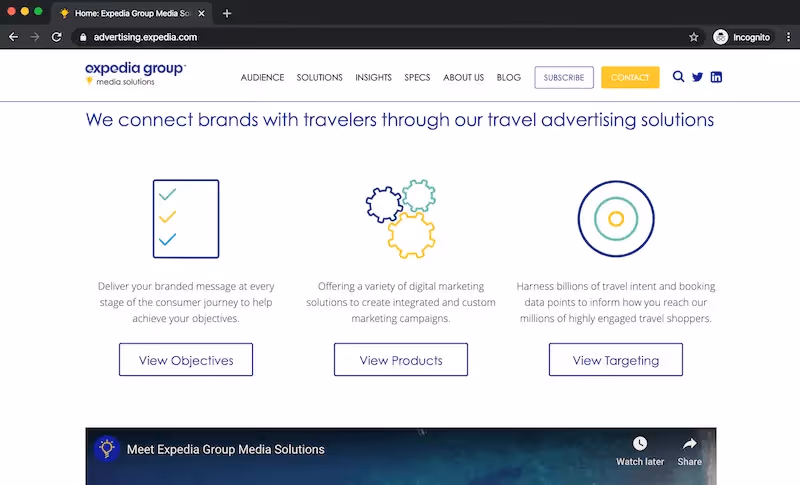Viewport: 800px width, 485px height.
Task: Open the Chrome three-dot menu
Action: [x=788, y=37]
